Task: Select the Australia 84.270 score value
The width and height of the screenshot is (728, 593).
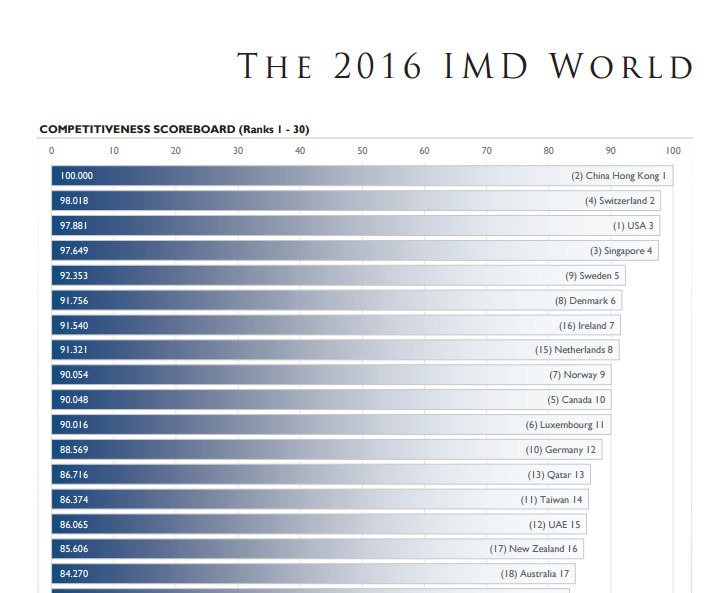Action: coord(76,574)
